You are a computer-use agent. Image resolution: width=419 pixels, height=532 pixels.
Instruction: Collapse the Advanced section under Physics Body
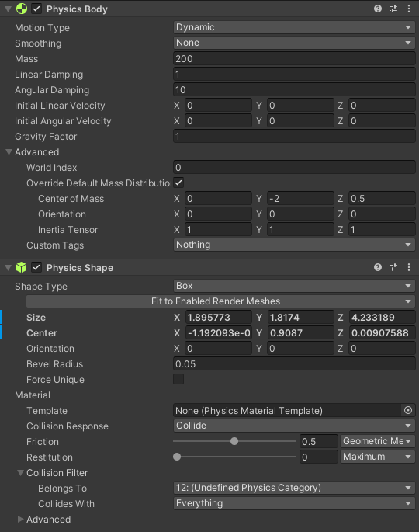[x=9, y=152]
